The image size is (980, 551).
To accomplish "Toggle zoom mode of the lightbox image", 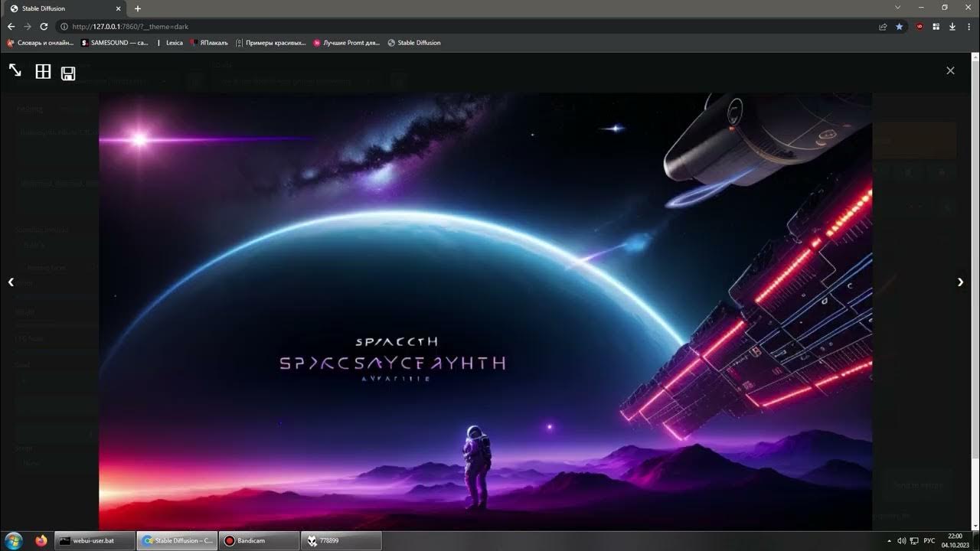I will (x=15, y=70).
